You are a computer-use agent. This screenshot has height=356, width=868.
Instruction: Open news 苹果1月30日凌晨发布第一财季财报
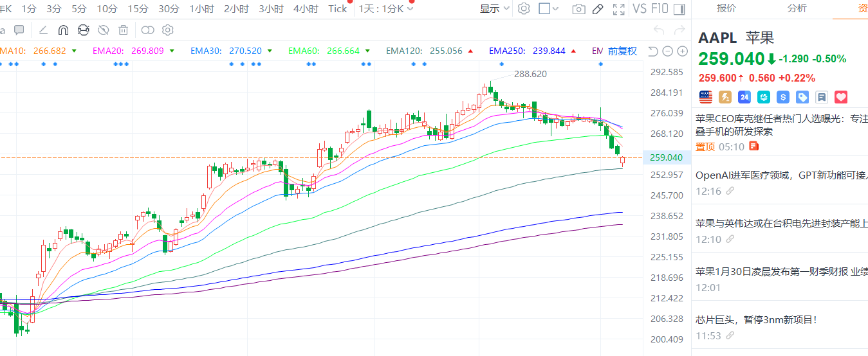coord(782,272)
